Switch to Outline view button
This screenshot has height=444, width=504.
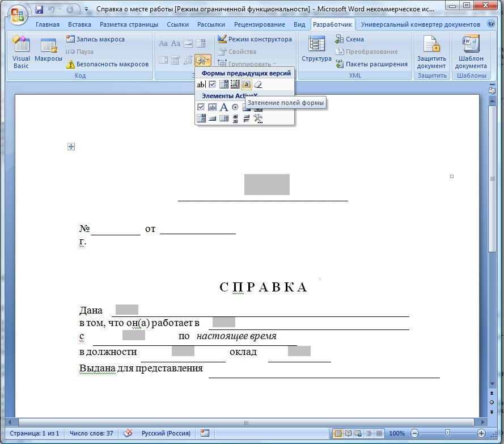(x=369, y=433)
